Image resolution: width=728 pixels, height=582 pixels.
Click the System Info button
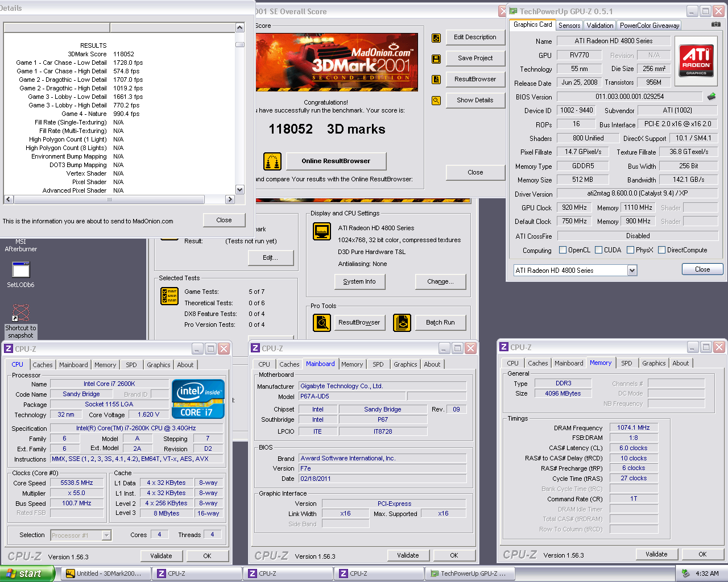[x=359, y=282]
